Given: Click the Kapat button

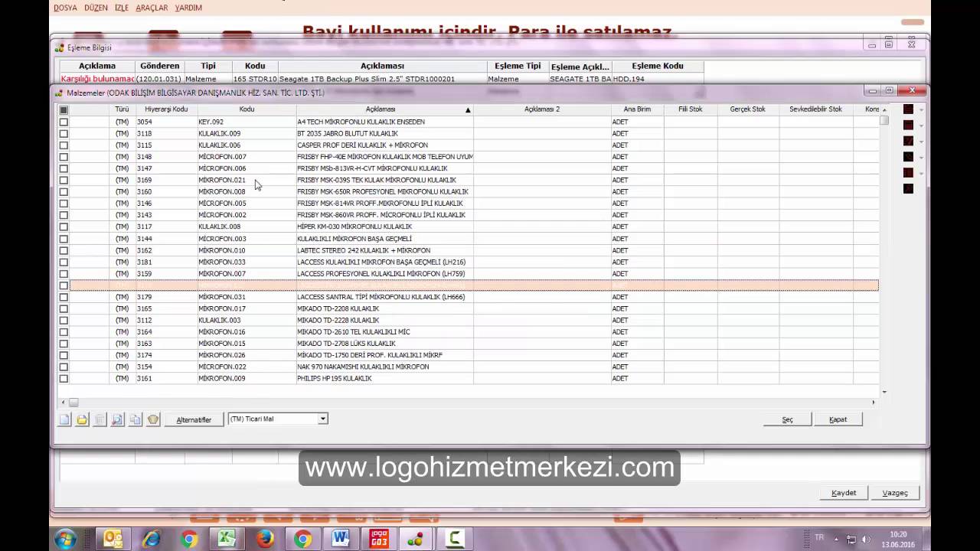Looking at the screenshot, I should [838, 419].
